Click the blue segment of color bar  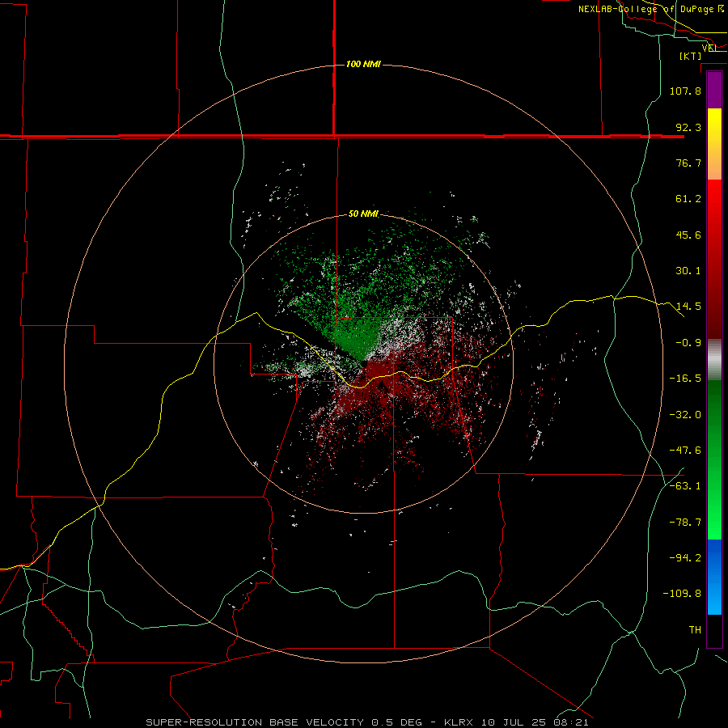pyautogui.click(x=714, y=577)
